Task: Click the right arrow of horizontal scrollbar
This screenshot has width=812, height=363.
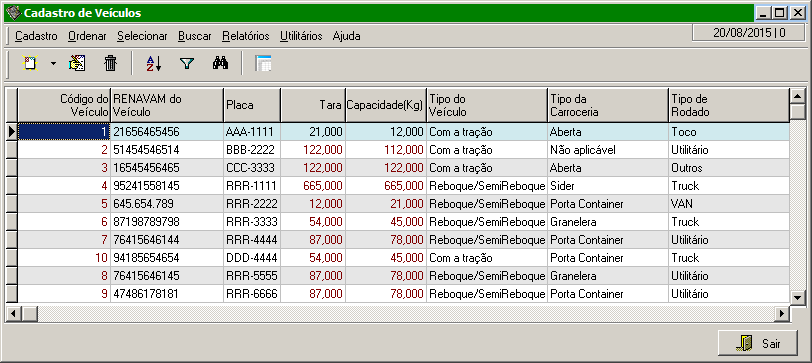Action: pyautogui.click(x=782, y=313)
